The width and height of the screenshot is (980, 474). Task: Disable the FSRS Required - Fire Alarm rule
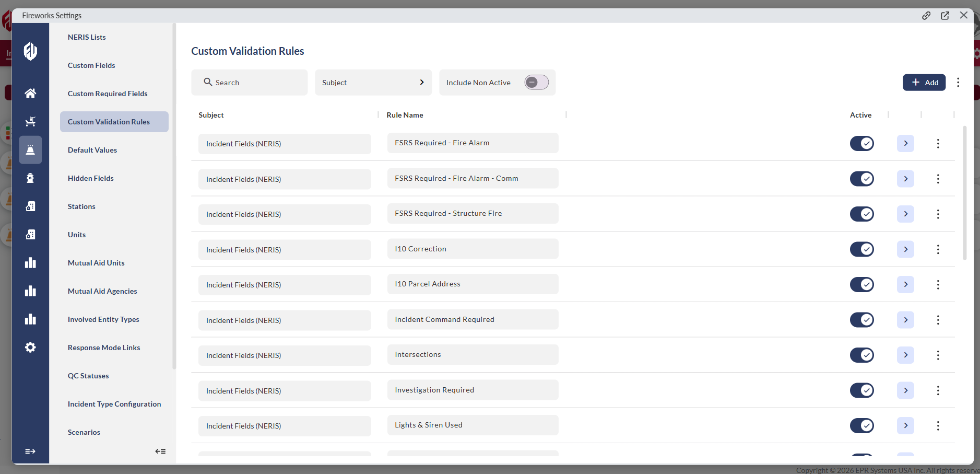click(861, 143)
